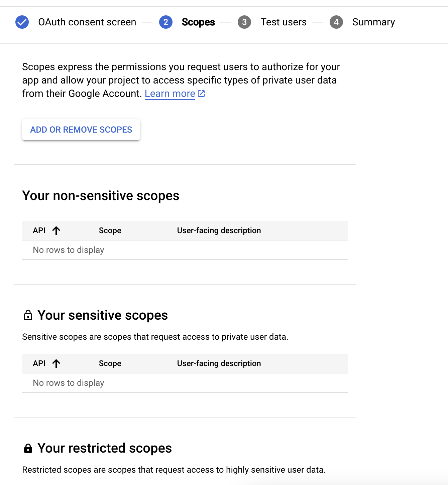448x485 pixels.
Task: Click User-facing description header in non-sensitive table
Action: [x=219, y=230]
